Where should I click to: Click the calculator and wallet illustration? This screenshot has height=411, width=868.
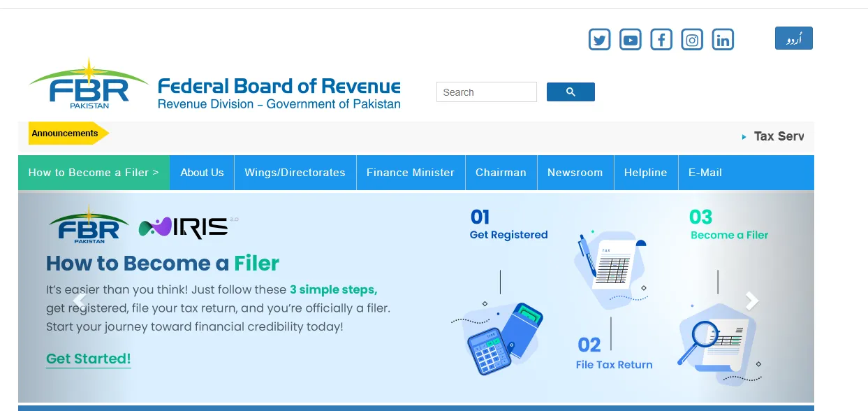click(x=498, y=338)
